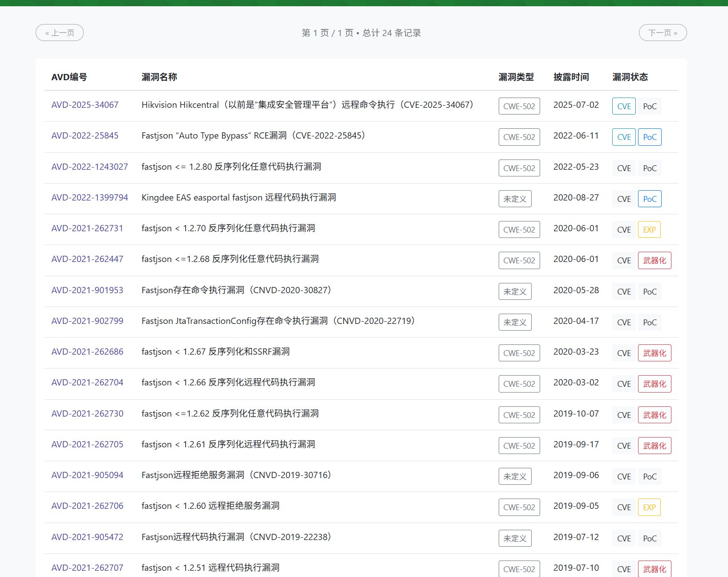Click the '未定义' badge for AVD-2022-1399794
The image size is (728, 577).
(515, 199)
